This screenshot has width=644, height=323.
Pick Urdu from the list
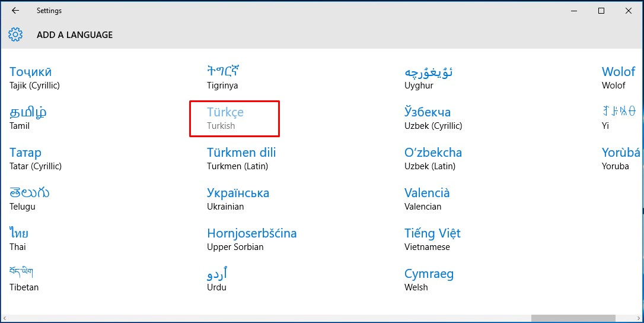coord(217,280)
